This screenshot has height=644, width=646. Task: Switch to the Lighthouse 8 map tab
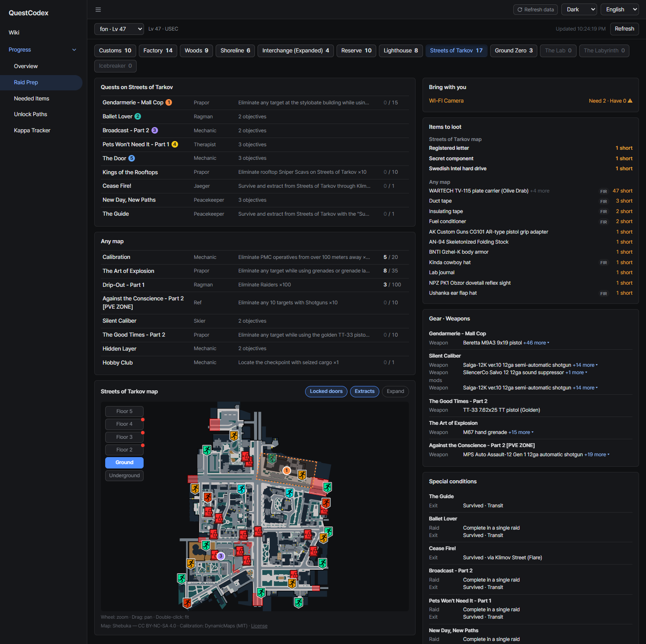tap(401, 51)
